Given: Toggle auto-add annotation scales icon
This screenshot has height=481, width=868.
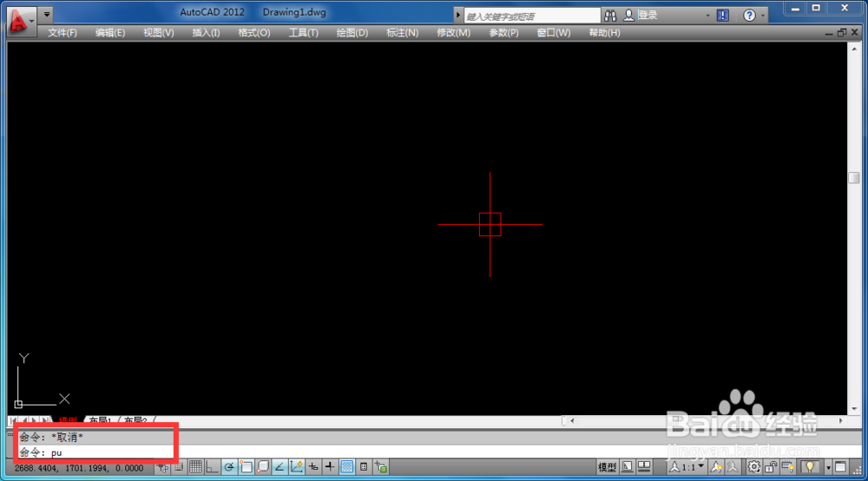Looking at the screenshot, I should [x=733, y=467].
